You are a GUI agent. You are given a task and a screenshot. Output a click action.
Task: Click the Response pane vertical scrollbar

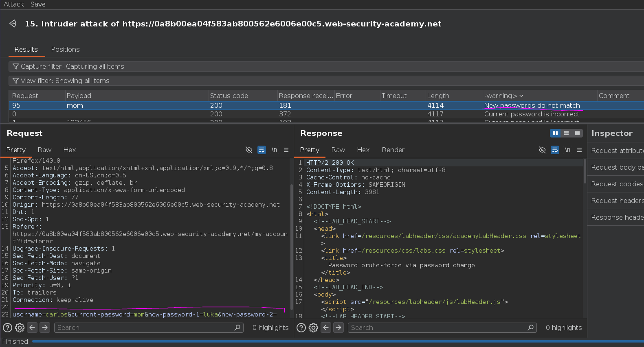(585, 171)
